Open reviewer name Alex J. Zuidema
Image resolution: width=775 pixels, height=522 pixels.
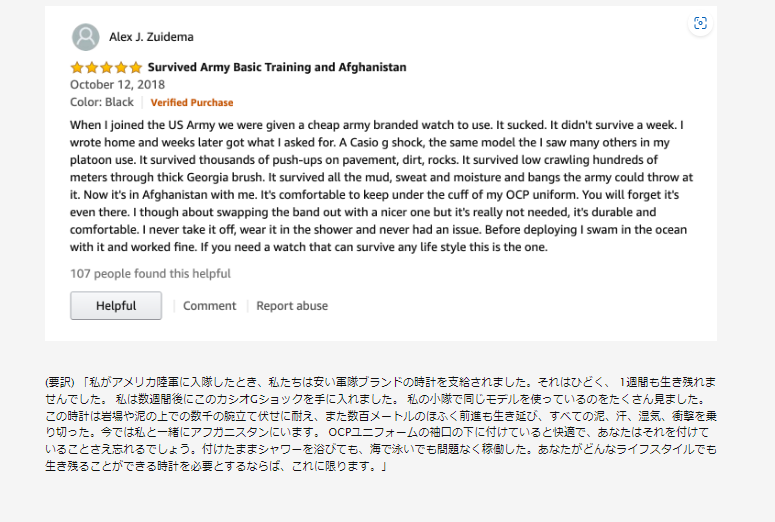151,37
